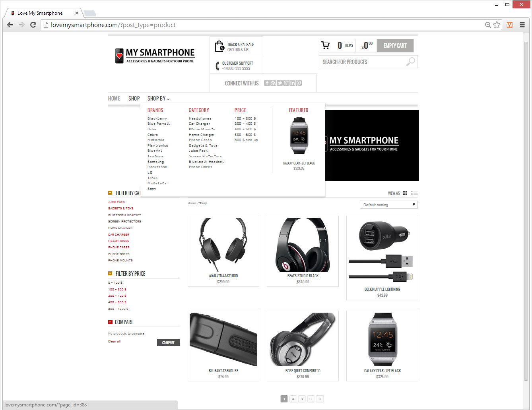This screenshot has width=532, height=410.
Task: Go to pagination page 3
Action: (x=302, y=399)
